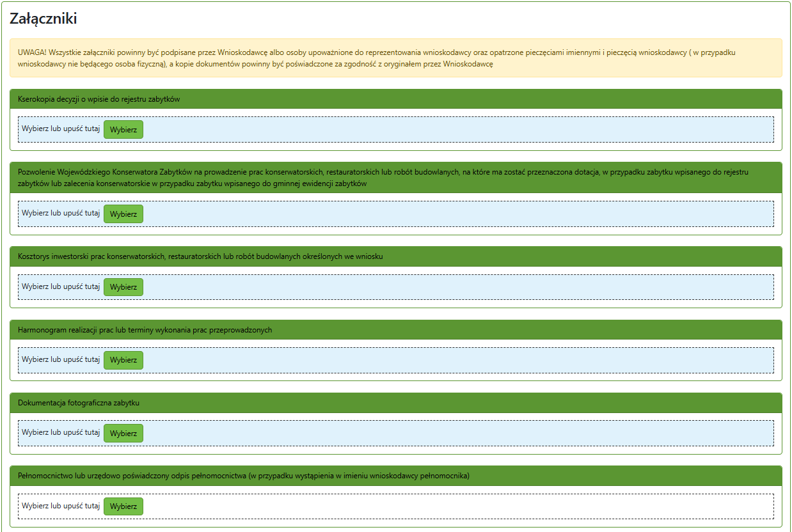Click 'Pełnomocnictwo lub urzędowo poświadczony odpis' header
The height and width of the screenshot is (532, 792).
pyautogui.click(x=243, y=476)
